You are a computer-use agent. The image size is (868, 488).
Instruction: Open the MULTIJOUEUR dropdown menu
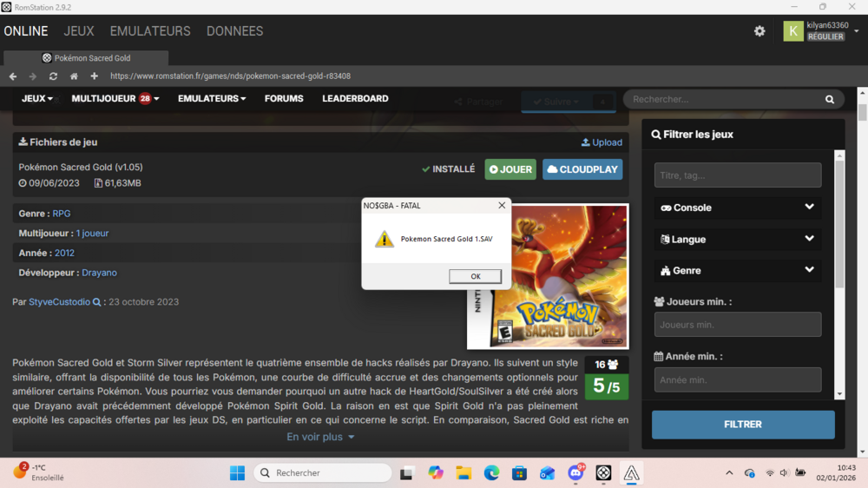115,99
